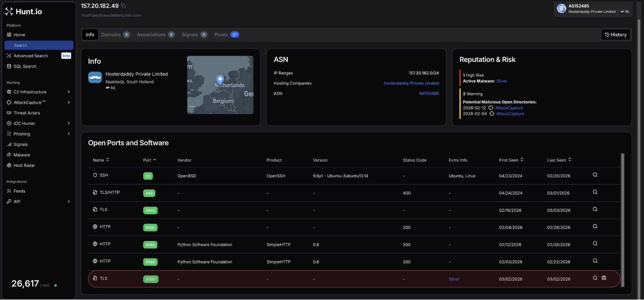
Task: Click the magnifier icon on SSH row
Action: [595, 175]
